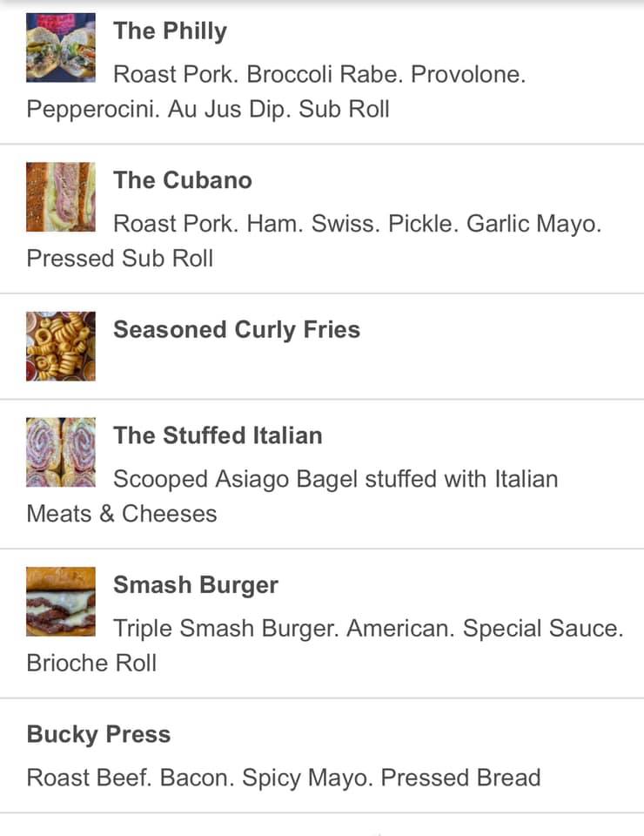
Task: Tap The Philly sandwich thumbnail photo
Action: pyautogui.click(x=61, y=48)
